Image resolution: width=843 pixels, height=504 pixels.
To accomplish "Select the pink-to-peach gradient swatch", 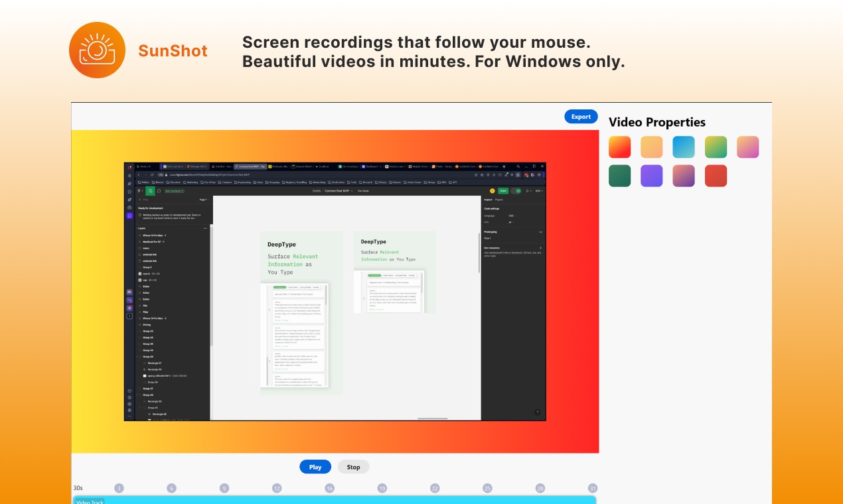I will point(747,147).
